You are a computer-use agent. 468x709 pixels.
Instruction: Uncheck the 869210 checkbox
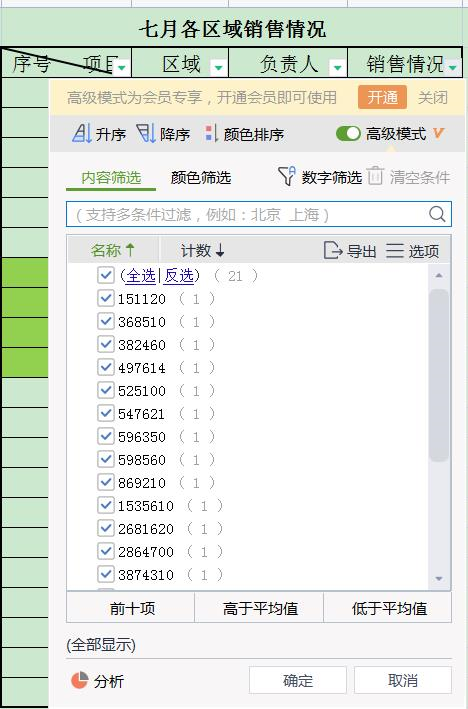(106, 482)
